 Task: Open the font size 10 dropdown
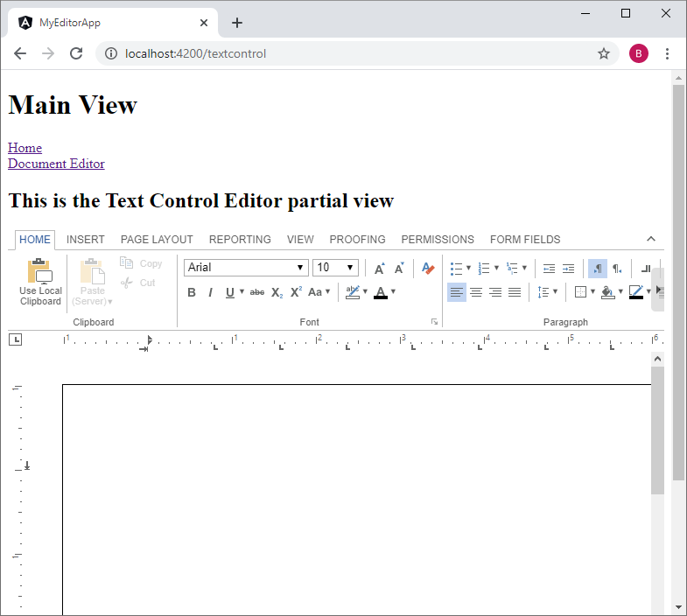(x=335, y=268)
